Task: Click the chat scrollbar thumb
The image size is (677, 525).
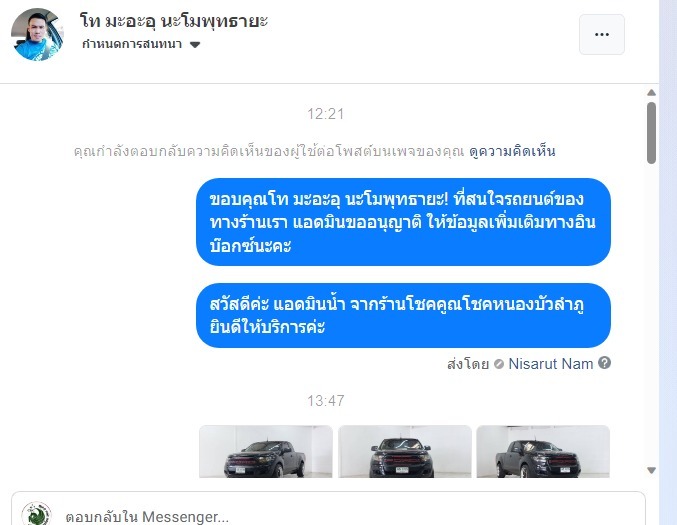Action: 652,133
